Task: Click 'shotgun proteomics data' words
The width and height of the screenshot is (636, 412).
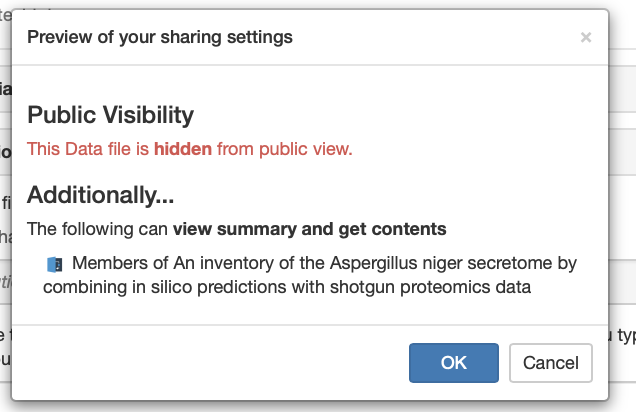Action: pyautogui.click(x=430, y=287)
